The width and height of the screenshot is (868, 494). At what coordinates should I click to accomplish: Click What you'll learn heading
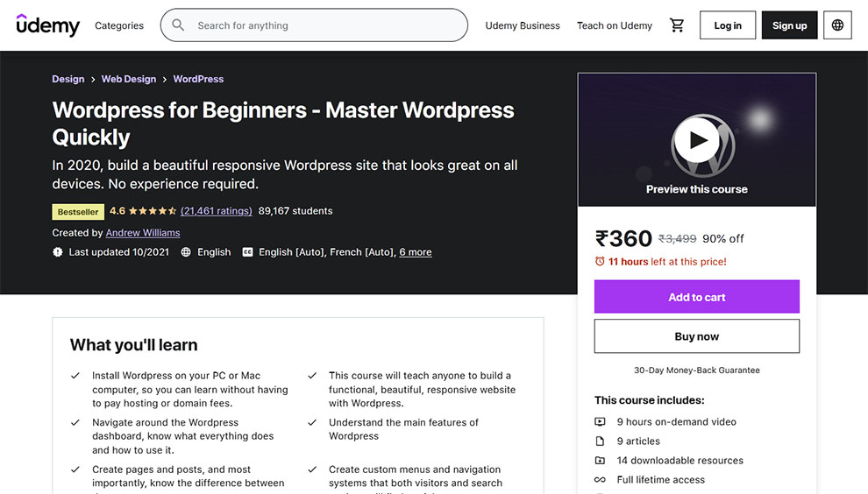coord(133,344)
